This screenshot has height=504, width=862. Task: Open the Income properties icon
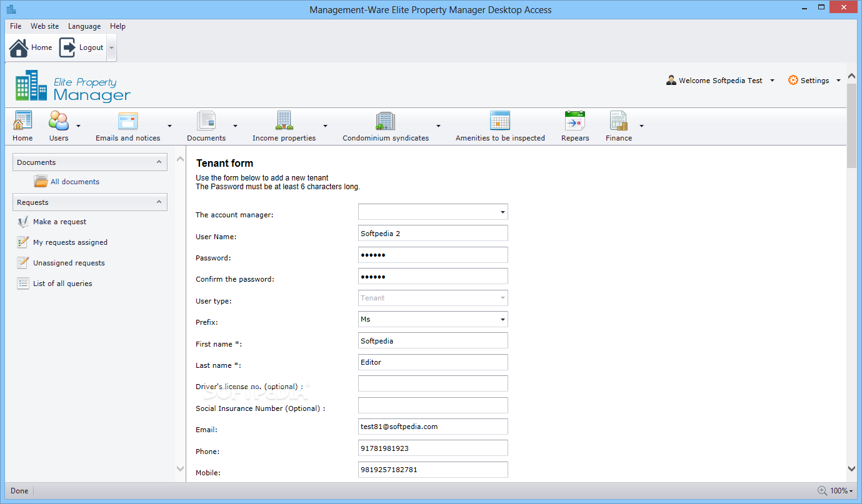point(284,121)
